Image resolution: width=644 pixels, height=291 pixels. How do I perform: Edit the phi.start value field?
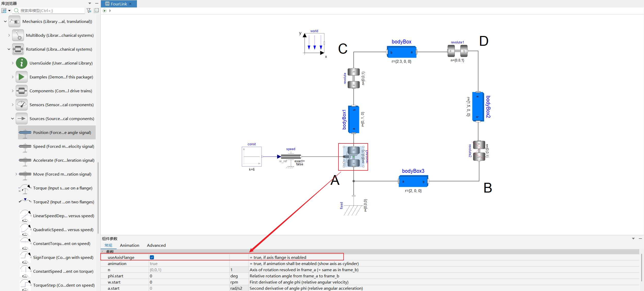[x=189, y=276]
